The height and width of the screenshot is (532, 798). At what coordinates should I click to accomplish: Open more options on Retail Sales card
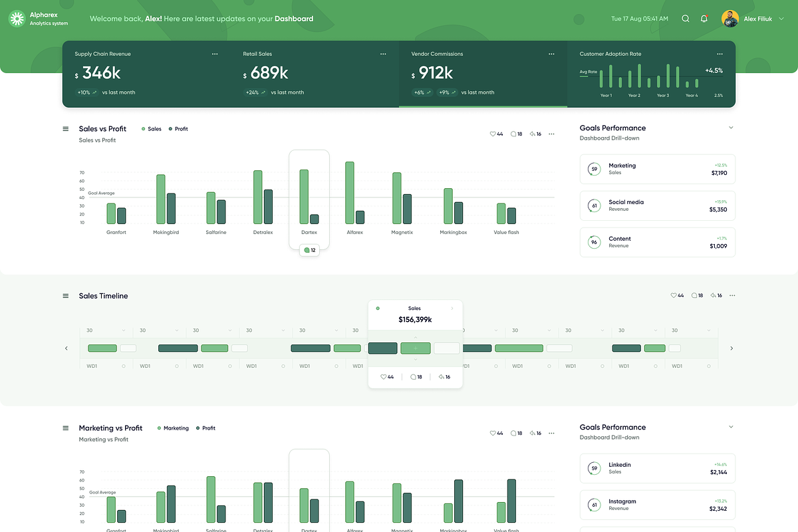point(383,54)
